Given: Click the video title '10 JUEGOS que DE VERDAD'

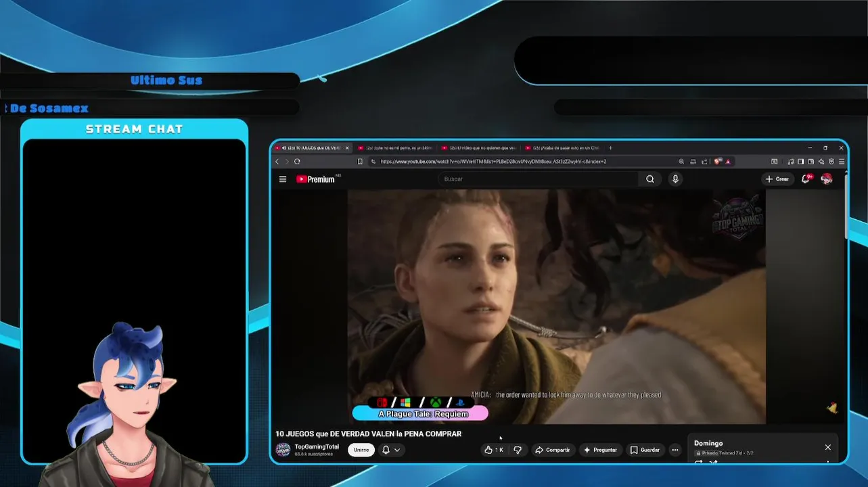Looking at the screenshot, I should click(x=368, y=434).
